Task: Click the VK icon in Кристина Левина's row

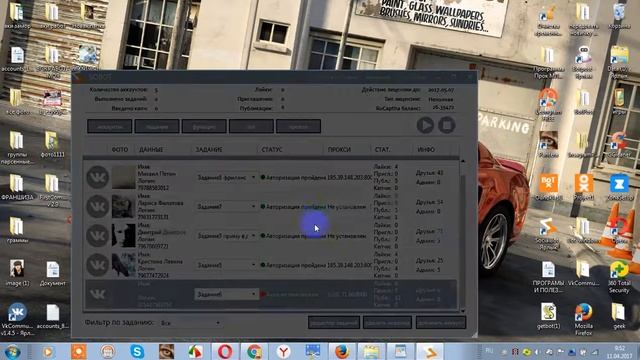Action: pos(98,265)
